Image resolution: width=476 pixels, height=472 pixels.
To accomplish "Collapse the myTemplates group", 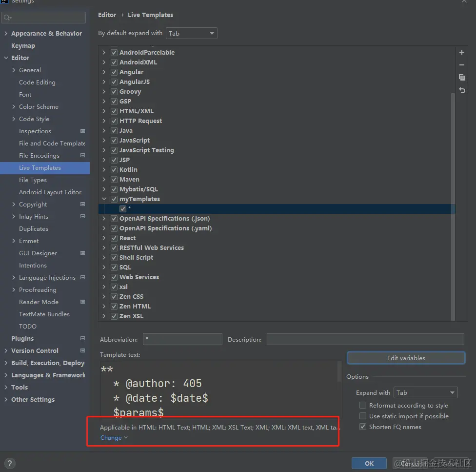I will pos(104,199).
